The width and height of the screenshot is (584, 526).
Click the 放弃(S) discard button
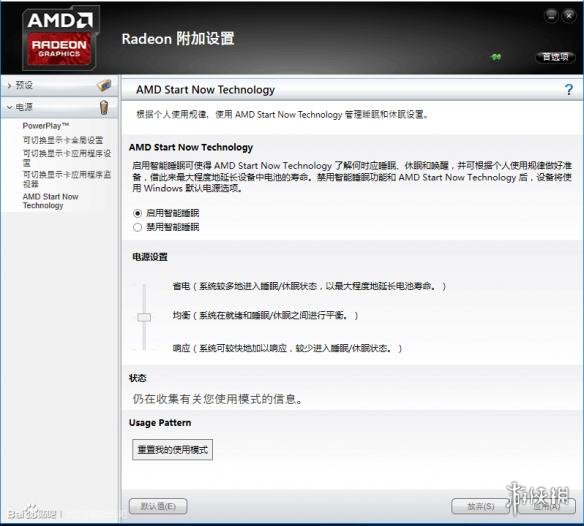480,506
